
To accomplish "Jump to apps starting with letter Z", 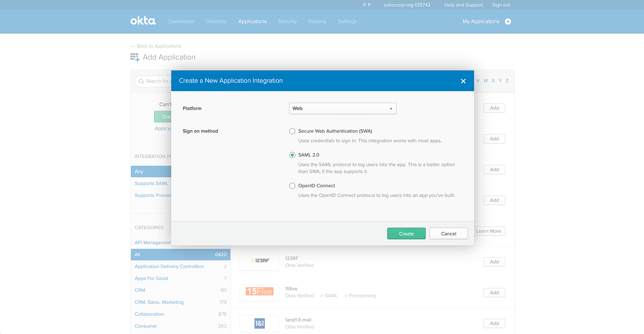I will tap(507, 81).
